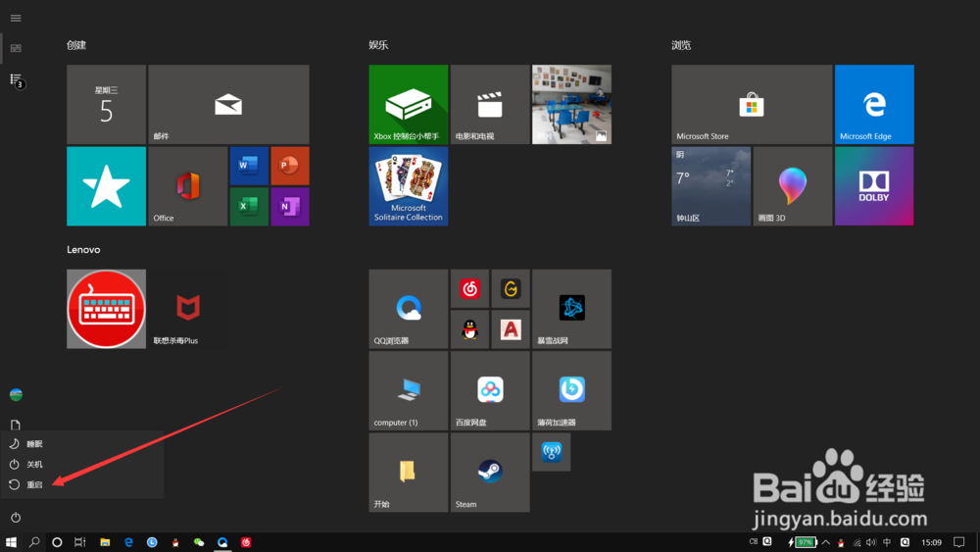Select Restart in the power menu
This screenshot has width=980, height=552.
82,484
